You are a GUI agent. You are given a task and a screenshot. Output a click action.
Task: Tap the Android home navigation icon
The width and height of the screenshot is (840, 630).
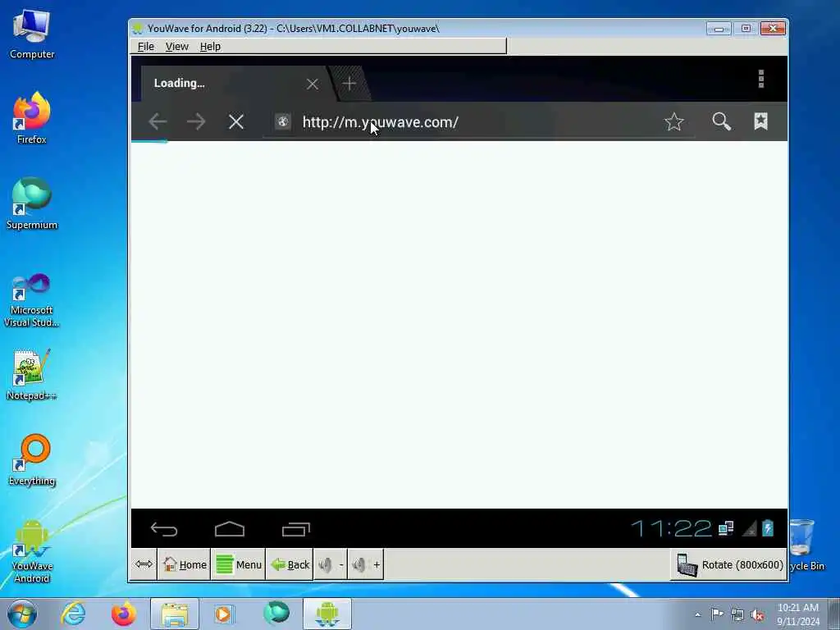230,529
